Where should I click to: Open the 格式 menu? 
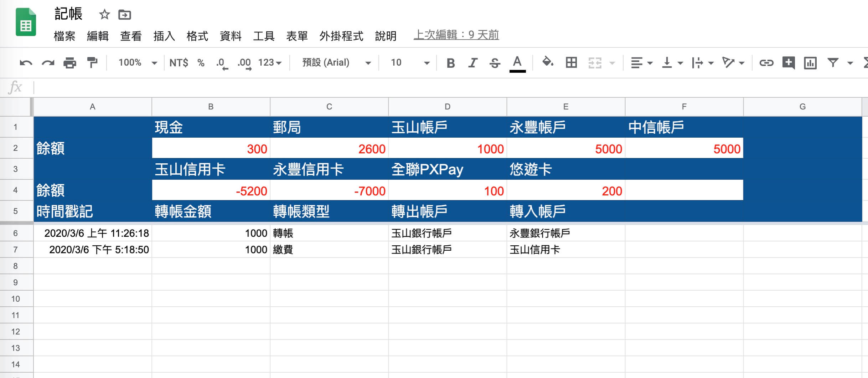click(197, 36)
